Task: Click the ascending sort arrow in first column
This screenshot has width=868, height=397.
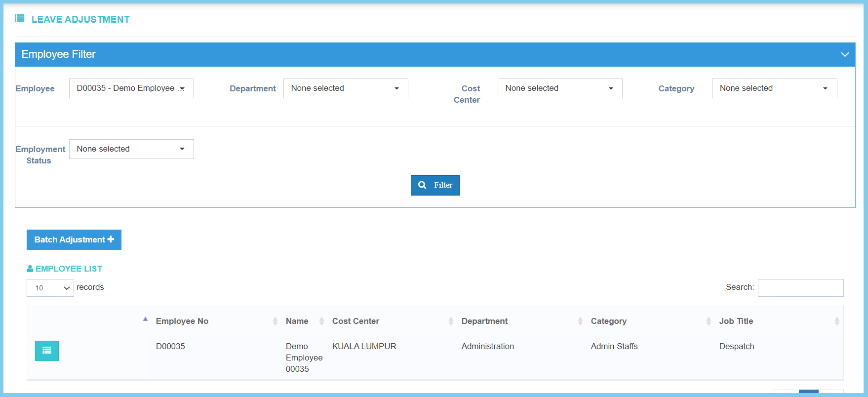Action: click(x=145, y=319)
